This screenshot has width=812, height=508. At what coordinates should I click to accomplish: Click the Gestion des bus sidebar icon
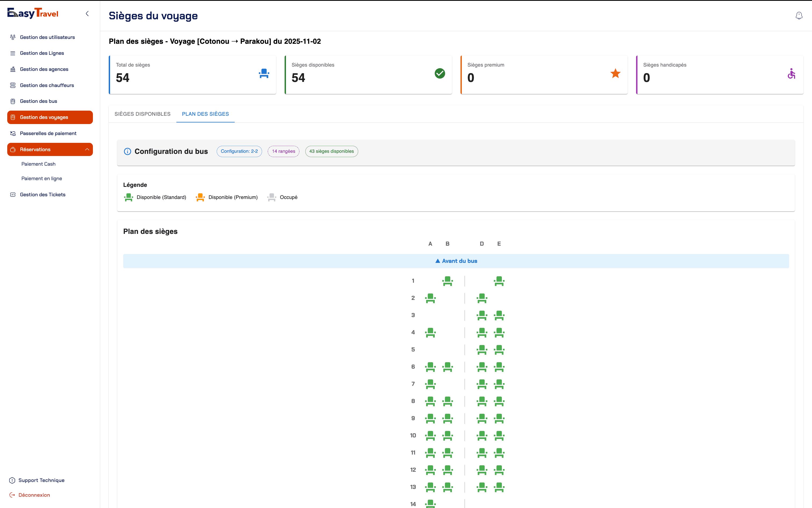[x=13, y=101]
